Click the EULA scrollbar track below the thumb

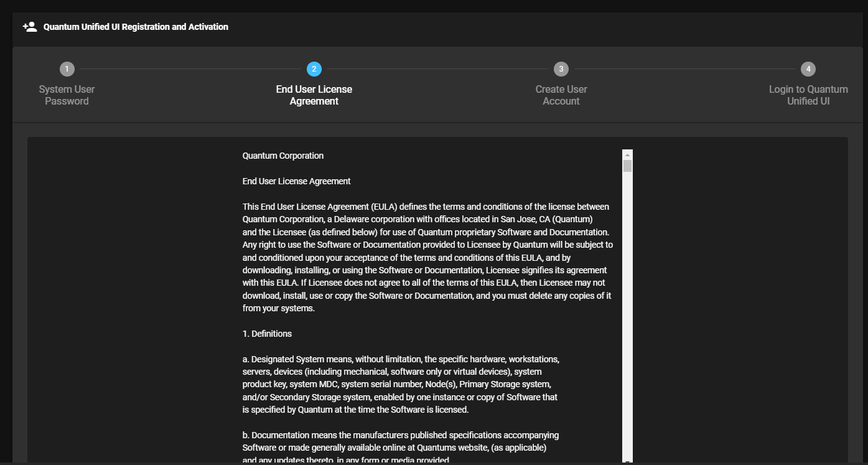point(627,311)
